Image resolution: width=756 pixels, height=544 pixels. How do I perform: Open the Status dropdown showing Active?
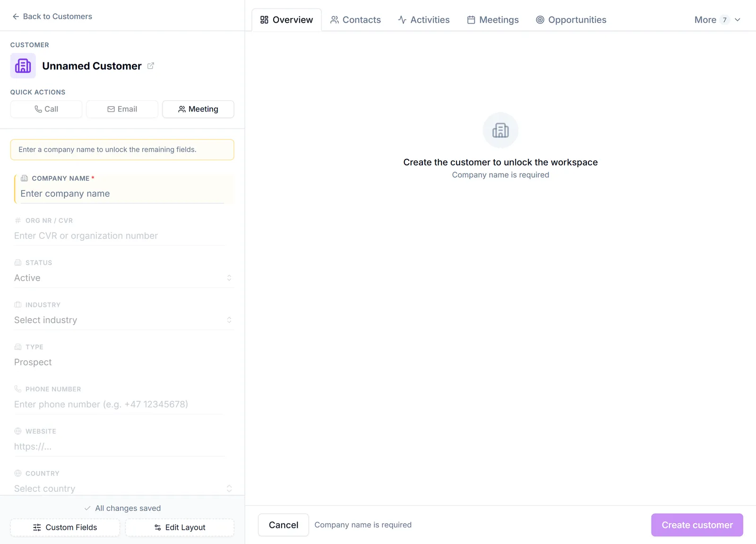[124, 278]
